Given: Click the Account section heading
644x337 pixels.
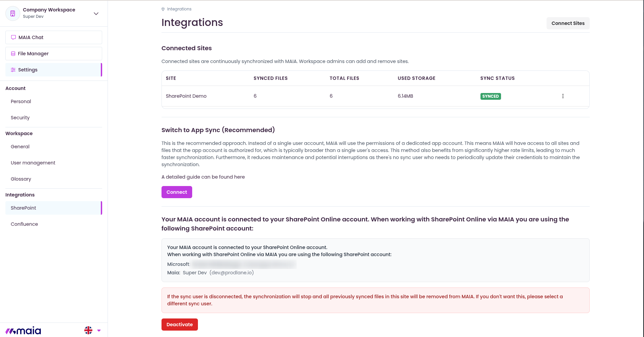Looking at the screenshot, I should 16,88.
